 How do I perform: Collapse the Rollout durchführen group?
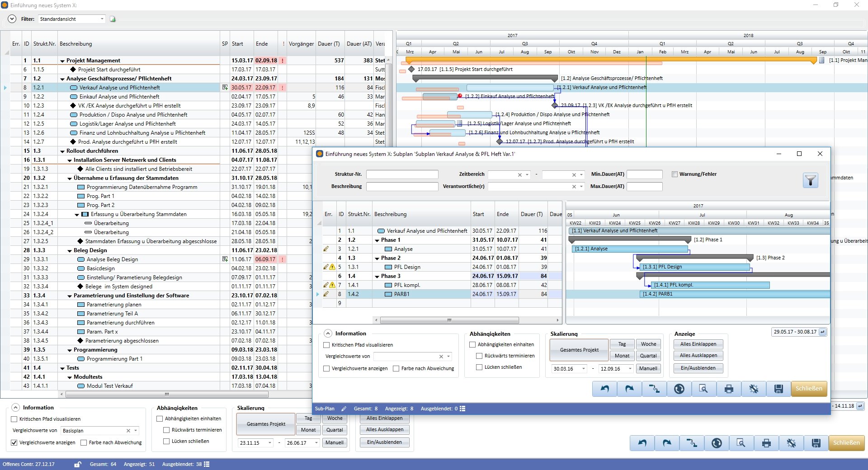pos(62,151)
